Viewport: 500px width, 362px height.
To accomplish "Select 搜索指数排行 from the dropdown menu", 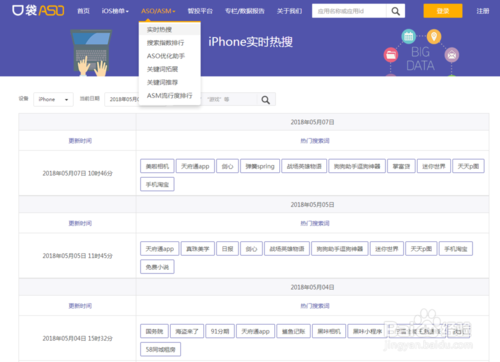I will [x=170, y=43].
